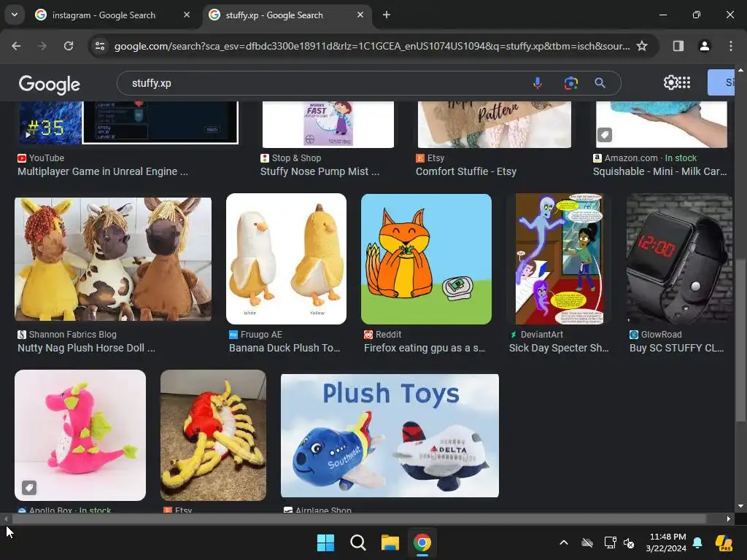Bookmark this page with the star
This screenshot has height=560, width=747.
coord(642,46)
